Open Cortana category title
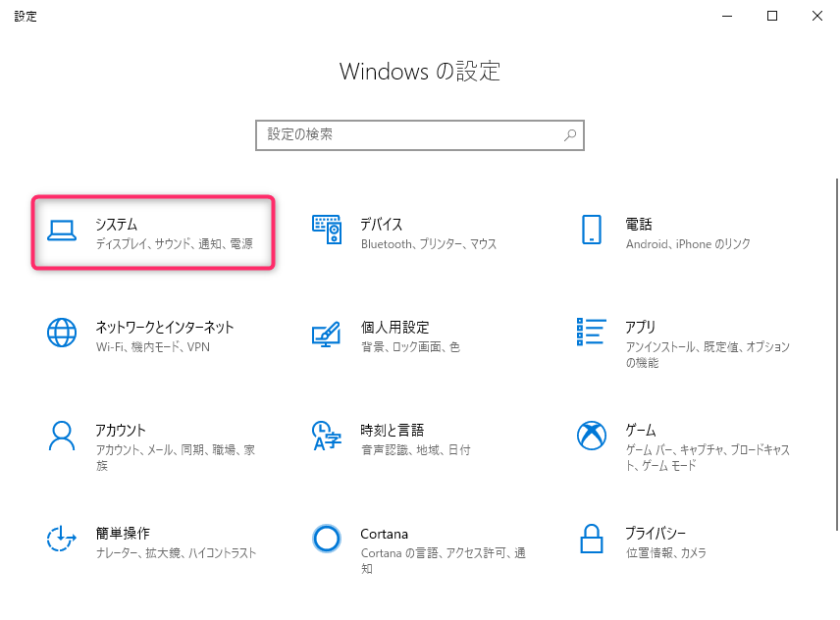This screenshot has height=620, width=840. pos(384,534)
